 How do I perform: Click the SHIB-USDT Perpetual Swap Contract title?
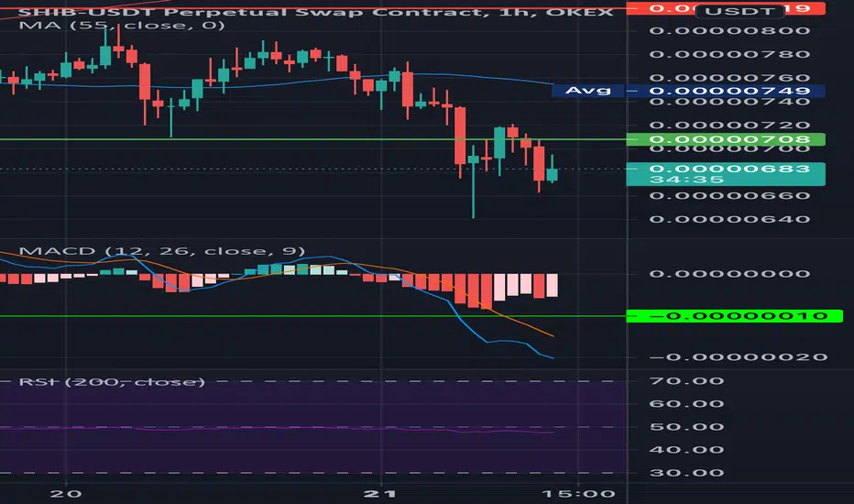coord(316,12)
